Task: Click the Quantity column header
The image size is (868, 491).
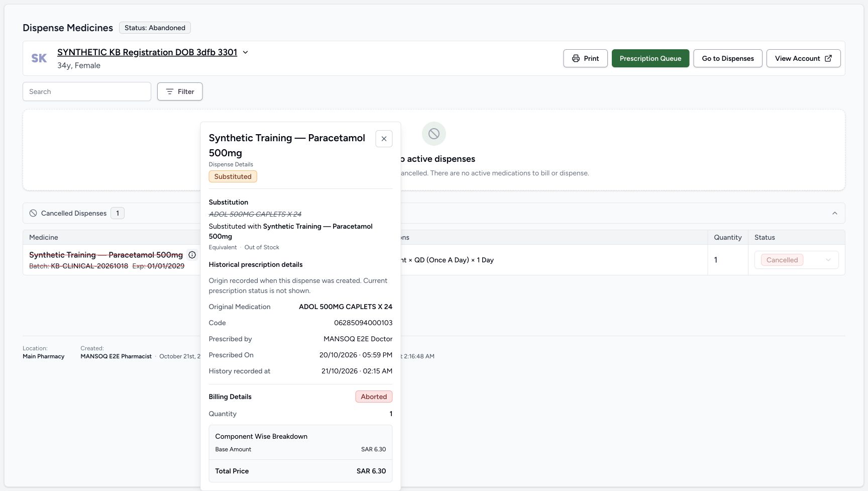Action: [x=728, y=237]
